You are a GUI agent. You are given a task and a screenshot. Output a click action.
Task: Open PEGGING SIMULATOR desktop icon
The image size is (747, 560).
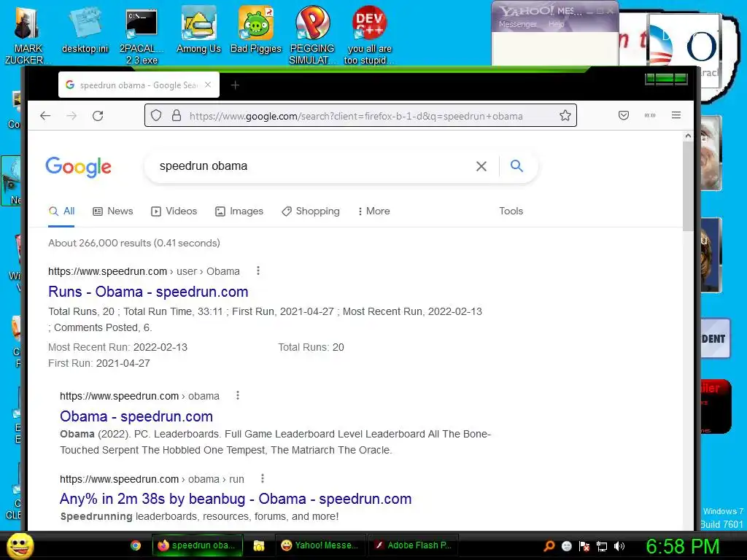click(312, 35)
